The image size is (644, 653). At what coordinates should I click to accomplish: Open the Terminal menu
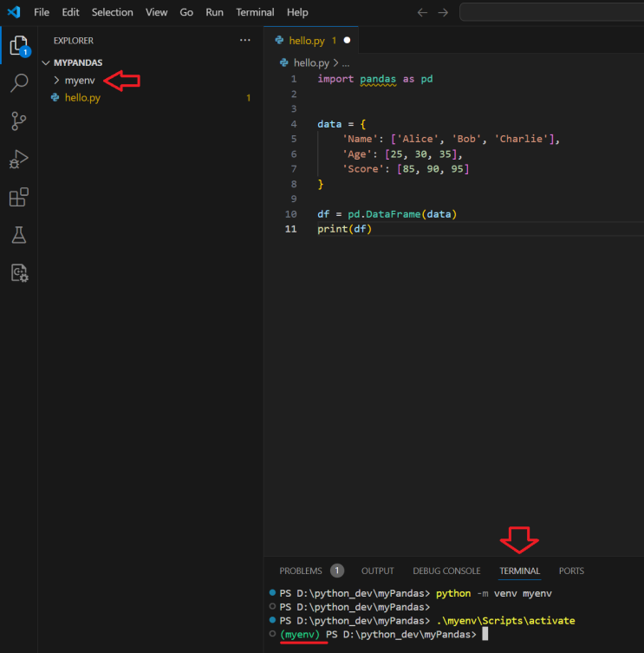click(255, 12)
